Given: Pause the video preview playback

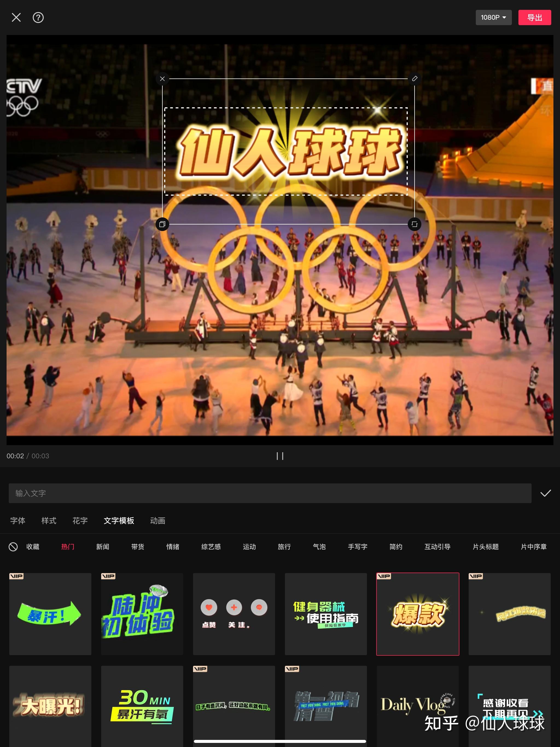Looking at the screenshot, I should pyautogui.click(x=280, y=456).
